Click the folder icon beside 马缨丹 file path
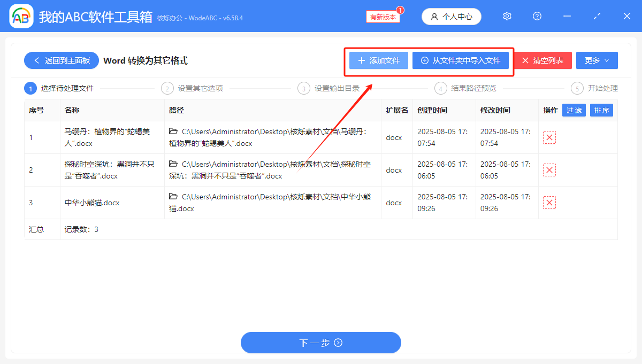The width and height of the screenshot is (642, 364). tap(173, 131)
